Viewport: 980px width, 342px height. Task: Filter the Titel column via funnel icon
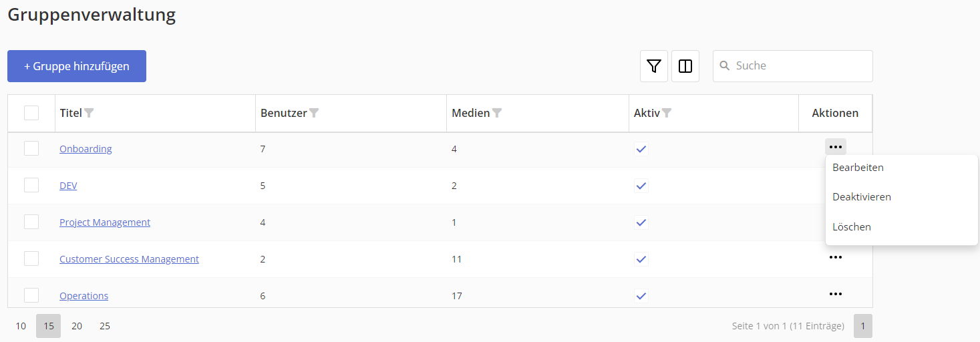pyautogui.click(x=89, y=114)
